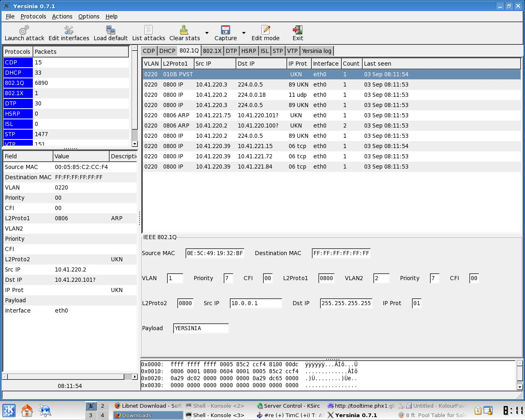The image size is (525, 420).
Task: Switch to the ISL tab
Action: pyautogui.click(x=265, y=51)
